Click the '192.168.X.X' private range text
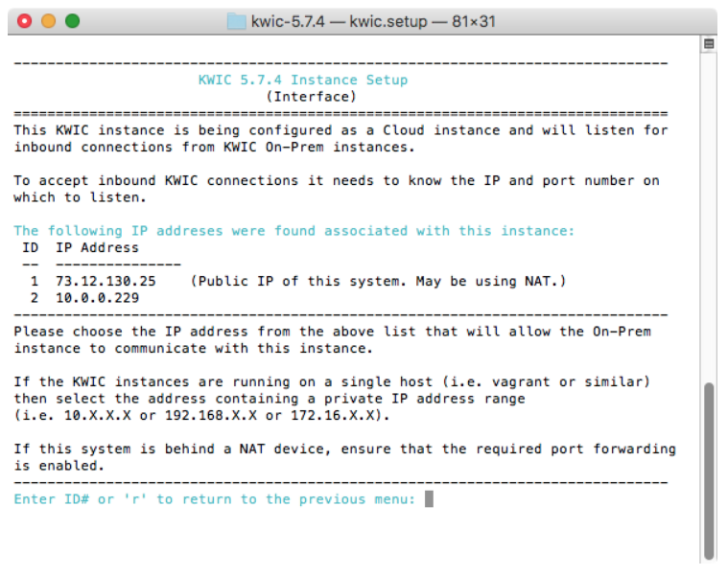The image size is (728, 576). pos(211,416)
